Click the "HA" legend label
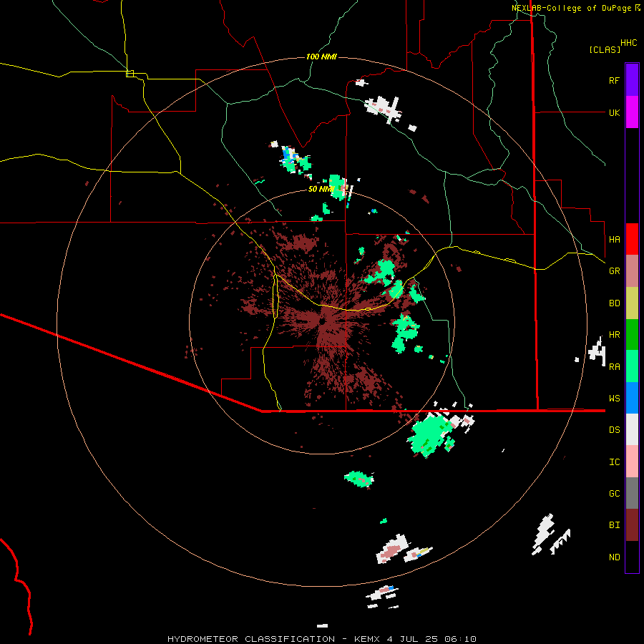The image size is (644, 644). (x=614, y=240)
